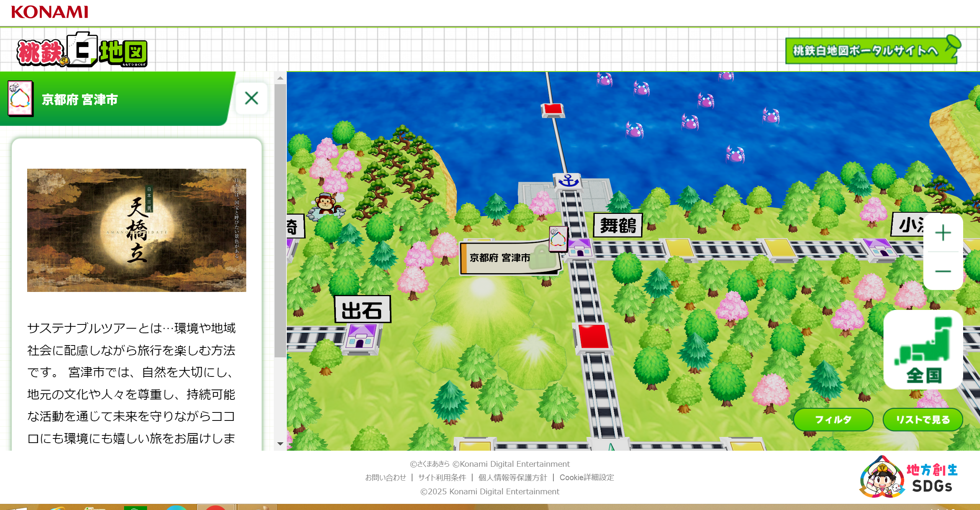The width and height of the screenshot is (980, 510).
Task: Open the サイト利用条件 footer link
Action: pos(442,477)
